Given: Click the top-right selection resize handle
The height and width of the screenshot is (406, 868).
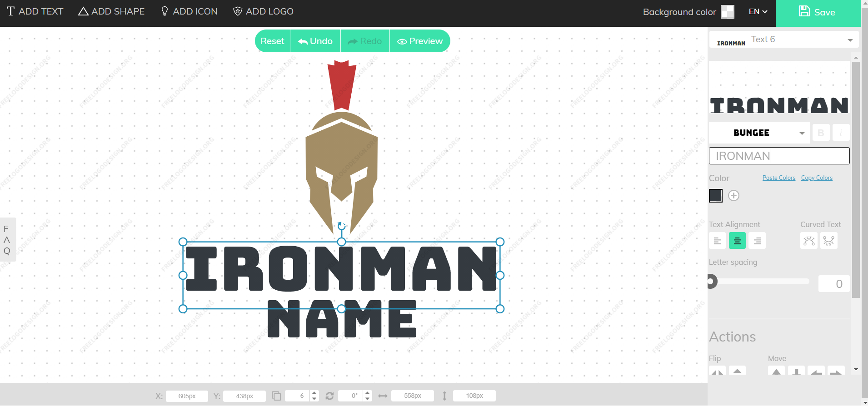Looking at the screenshot, I should (500, 242).
